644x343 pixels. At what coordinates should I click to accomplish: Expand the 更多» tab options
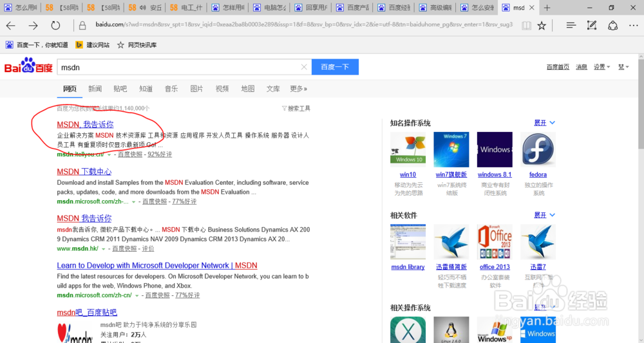(x=299, y=89)
